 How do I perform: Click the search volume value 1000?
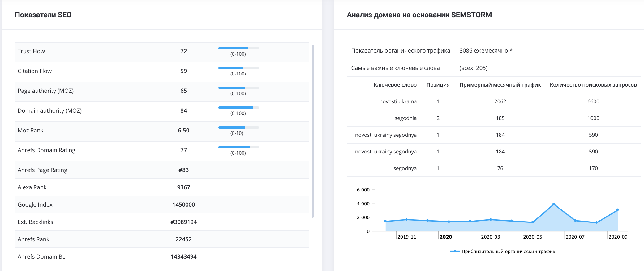click(593, 118)
